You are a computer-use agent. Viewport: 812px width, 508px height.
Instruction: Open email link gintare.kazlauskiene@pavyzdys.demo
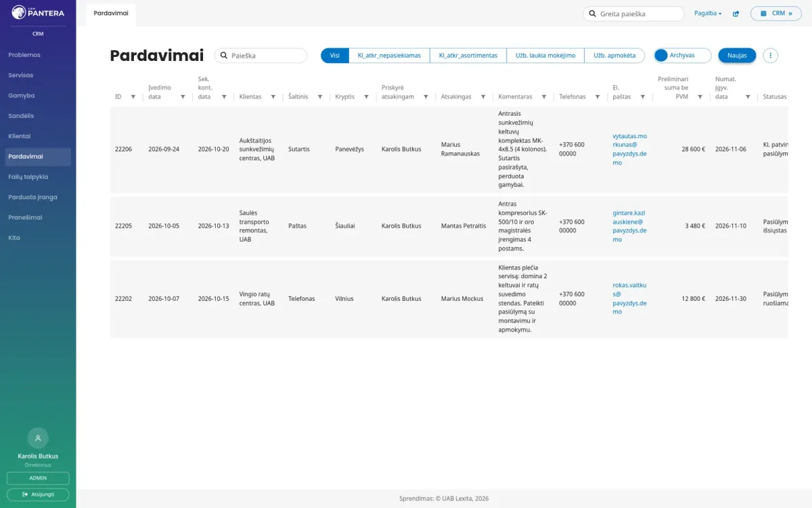(x=629, y=226)
